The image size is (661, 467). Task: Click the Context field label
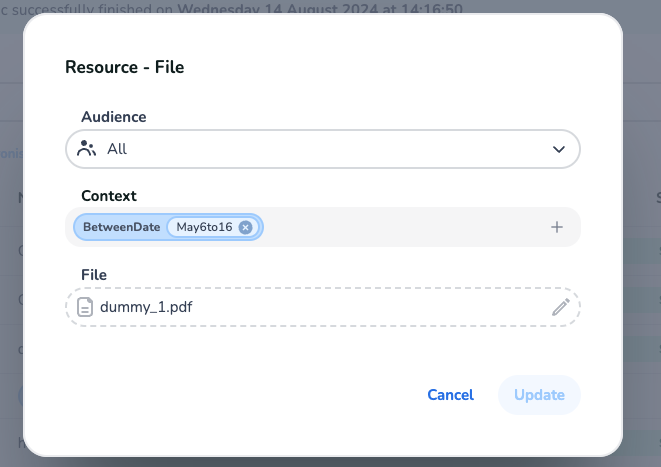click(109, 196)
